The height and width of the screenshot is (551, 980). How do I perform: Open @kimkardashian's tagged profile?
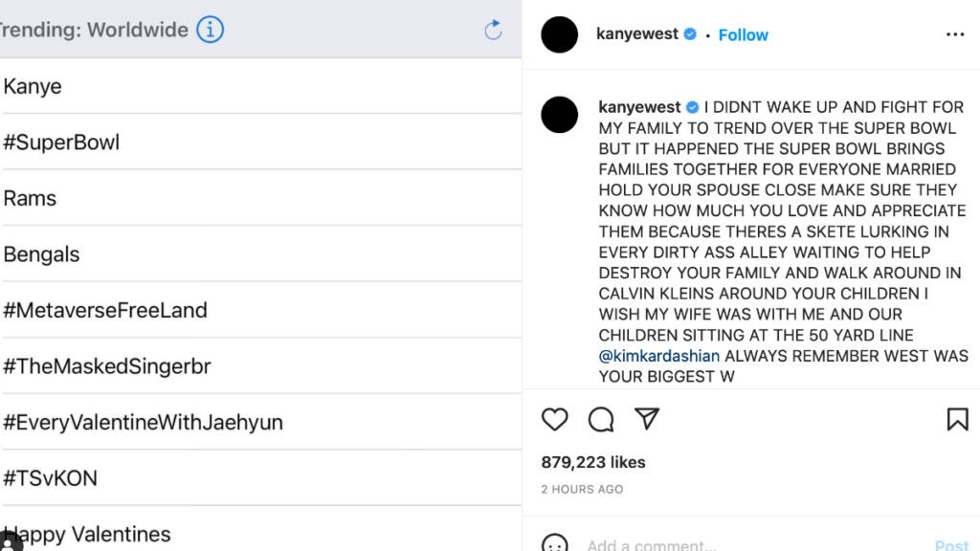coord(658,355)
